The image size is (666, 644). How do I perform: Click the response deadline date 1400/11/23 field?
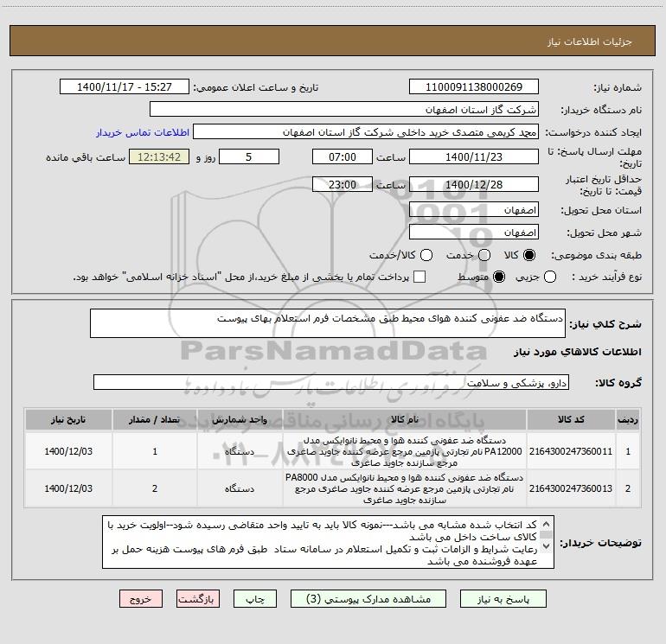point(474,156)
